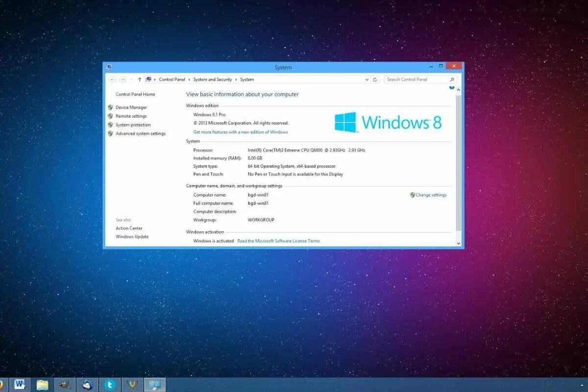Screen dimensions: 588x392
Task: Select No Pen or Touch Input text
Action: click(x=295, y=174)
